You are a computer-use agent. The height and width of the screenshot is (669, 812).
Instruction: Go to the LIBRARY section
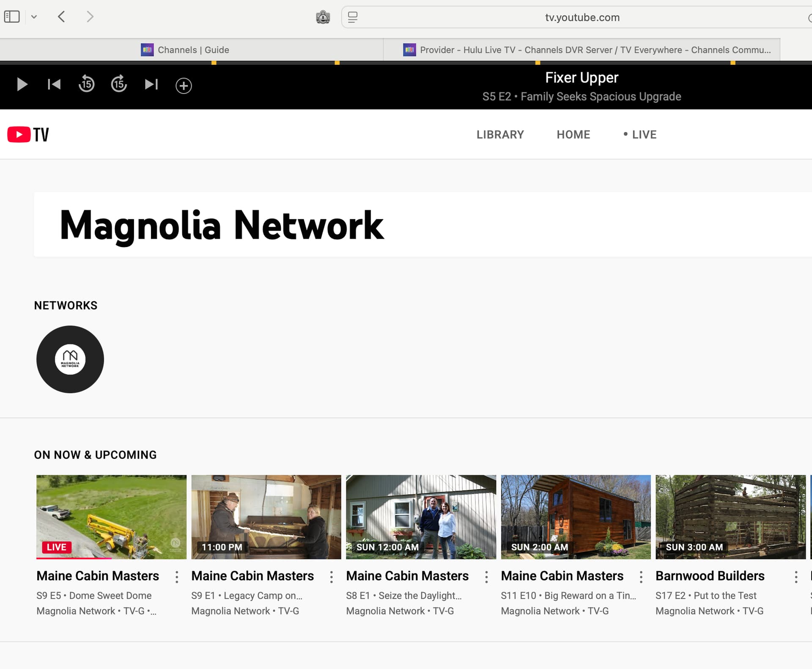(x=500, y=135)
